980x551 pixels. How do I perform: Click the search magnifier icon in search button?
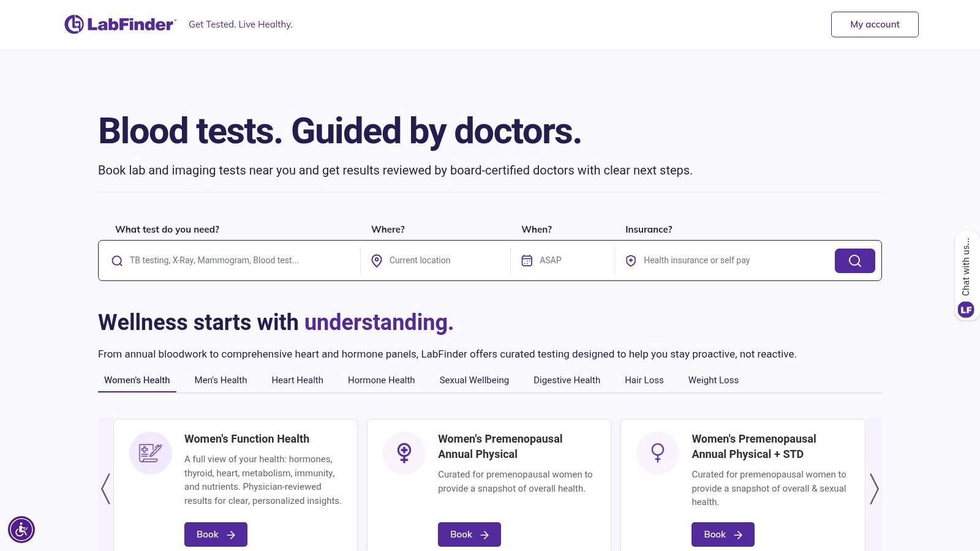point(854,260)
